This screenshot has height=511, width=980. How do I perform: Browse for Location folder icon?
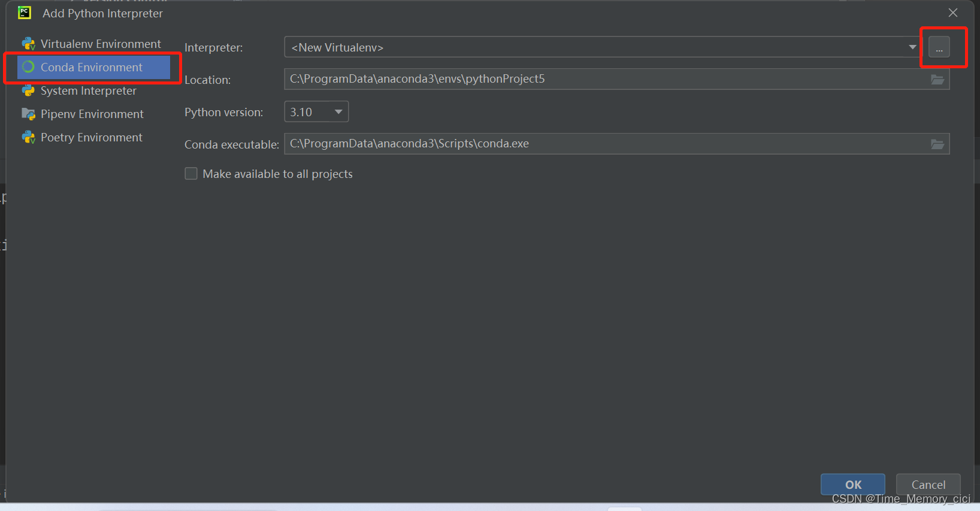pos(937,80)
